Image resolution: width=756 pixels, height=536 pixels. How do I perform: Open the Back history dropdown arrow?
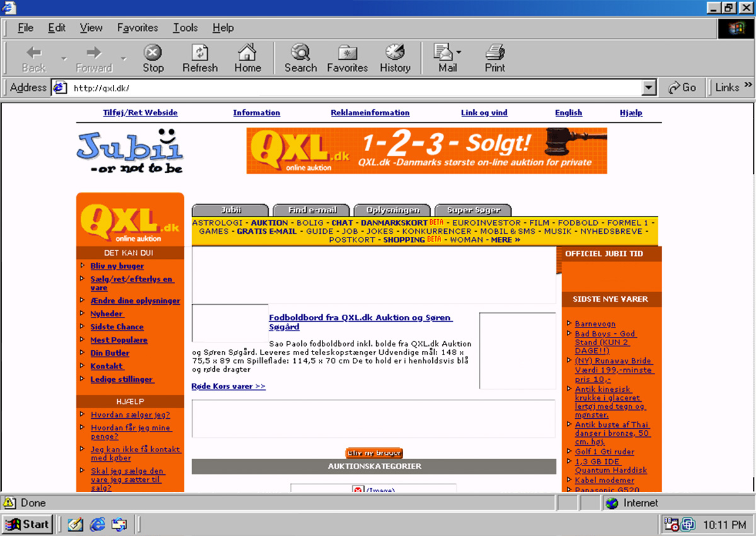click(64, 59)
